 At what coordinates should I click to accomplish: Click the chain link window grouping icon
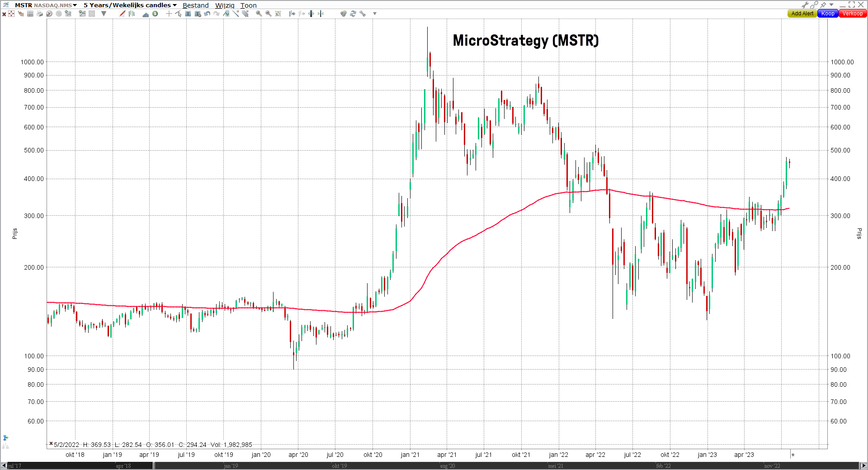(x=814, y=5)
